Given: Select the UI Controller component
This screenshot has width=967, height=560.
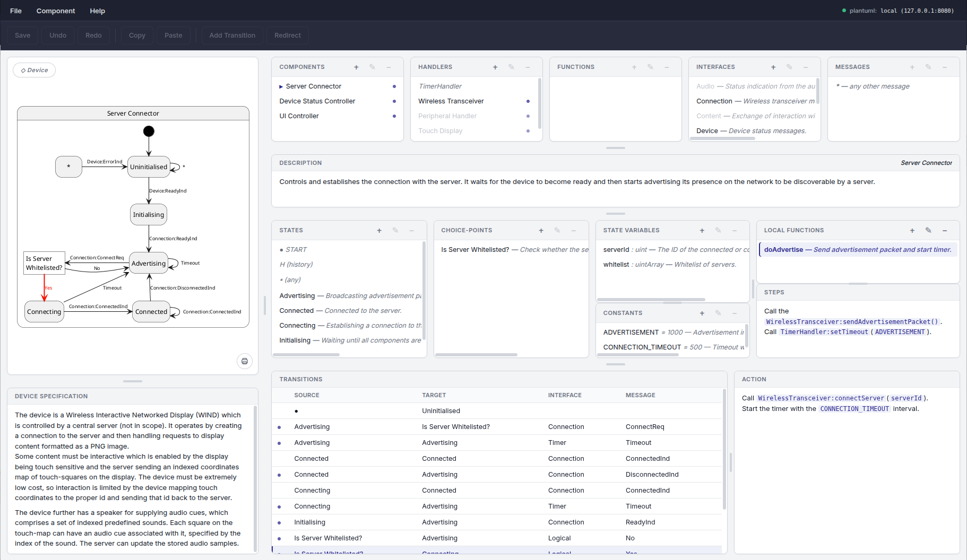Looking at the screenshot, I should [x=338, y=116].
